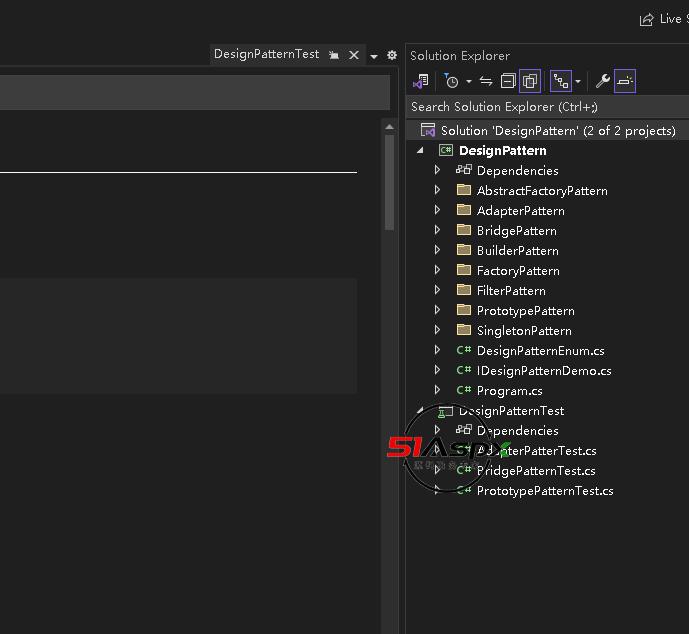The image size is (689, 634).
Task: Click the Live Share icon
Action: point(647,19)
